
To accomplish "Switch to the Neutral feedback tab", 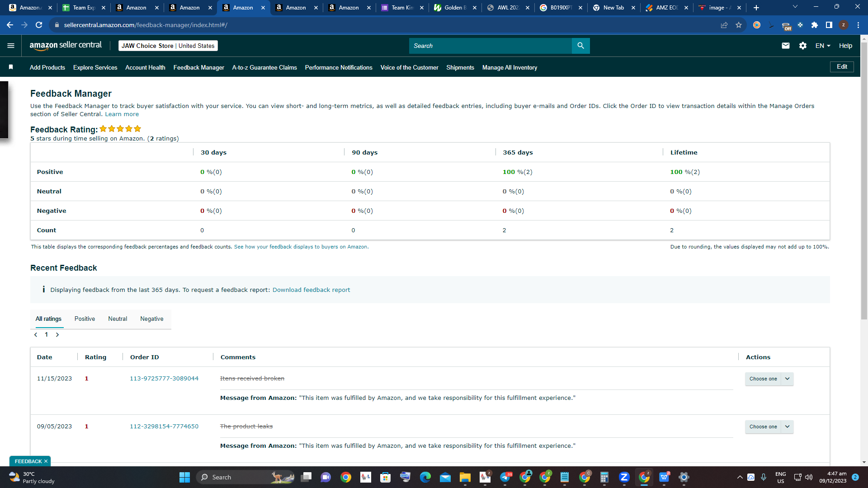I will [x=118, y=319].
